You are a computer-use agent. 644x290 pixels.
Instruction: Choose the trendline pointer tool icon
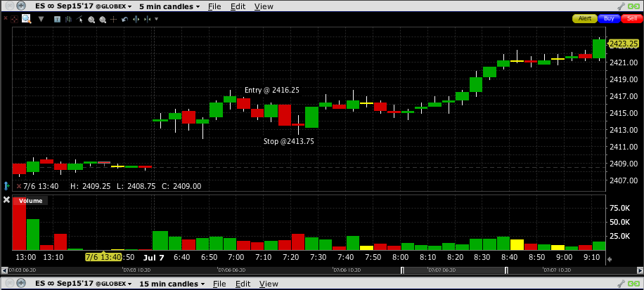point(79,19)
